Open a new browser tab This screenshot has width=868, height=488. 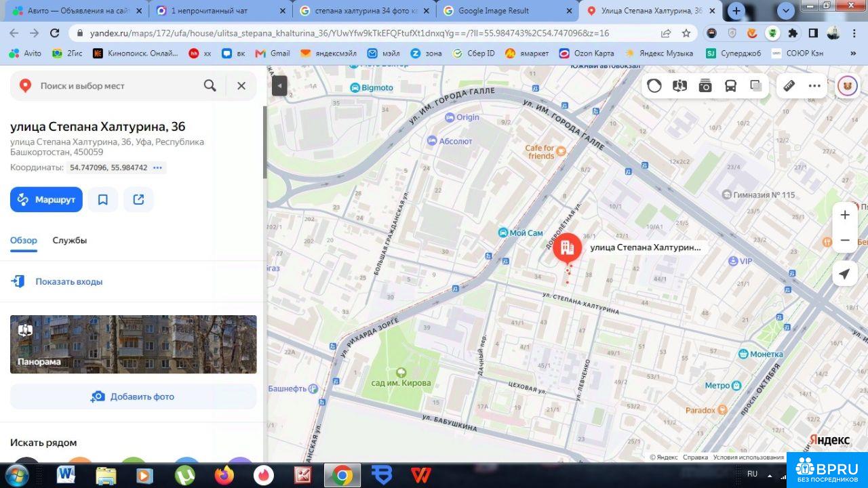[736, 11]
